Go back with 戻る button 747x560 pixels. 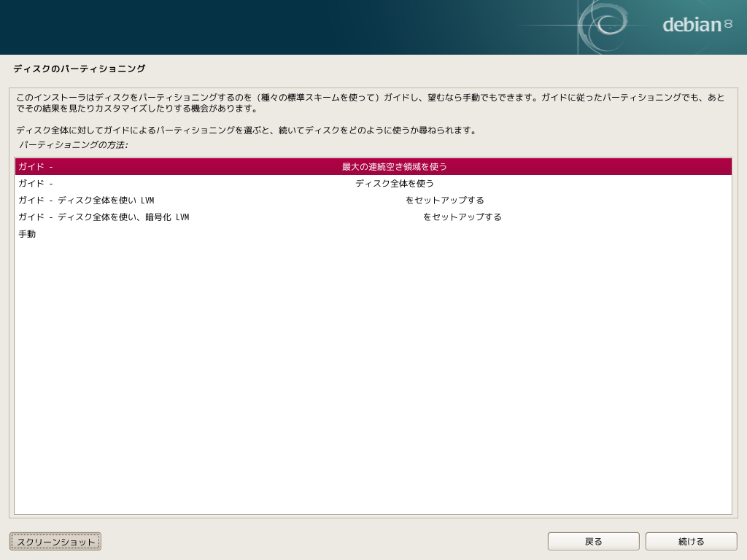tap(594, 542)
